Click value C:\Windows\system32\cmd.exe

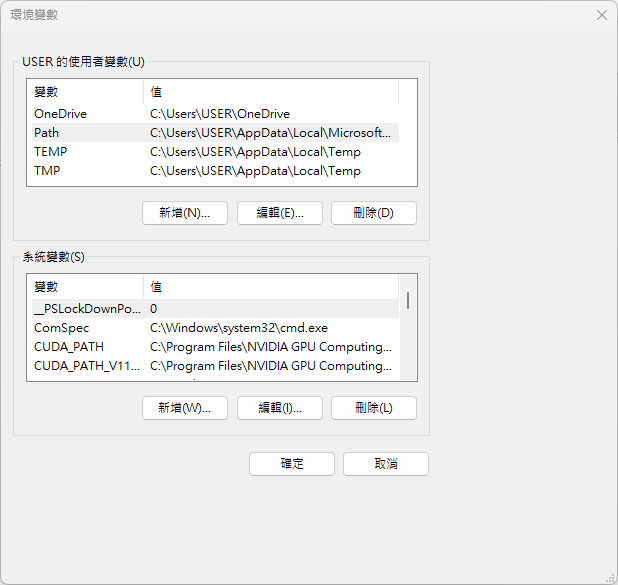tap(239, 328)
